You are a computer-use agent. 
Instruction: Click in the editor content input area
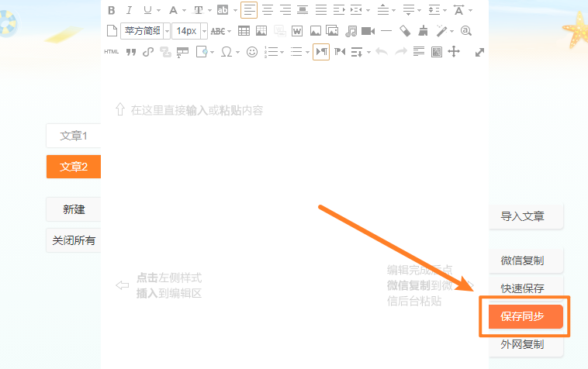tap(294, 216)
